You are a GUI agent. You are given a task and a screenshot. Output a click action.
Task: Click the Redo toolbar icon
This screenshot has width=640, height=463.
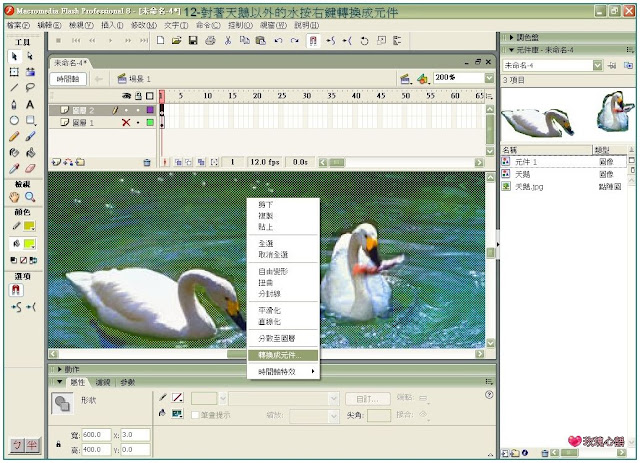295,40
